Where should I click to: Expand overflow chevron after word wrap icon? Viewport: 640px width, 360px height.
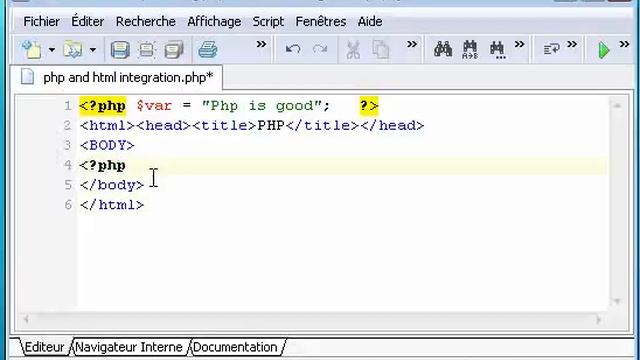[x=572, y=44]
